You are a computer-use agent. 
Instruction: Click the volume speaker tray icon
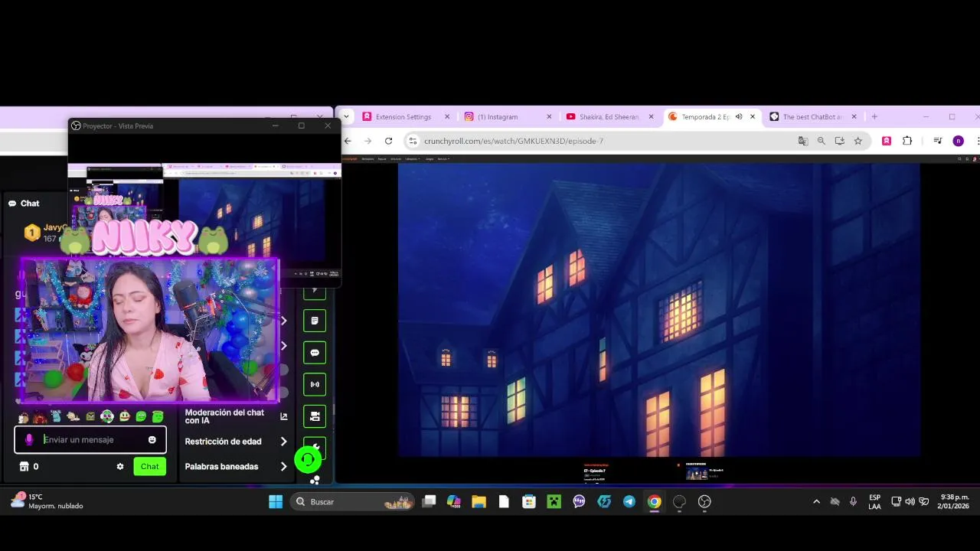[910, 502]
